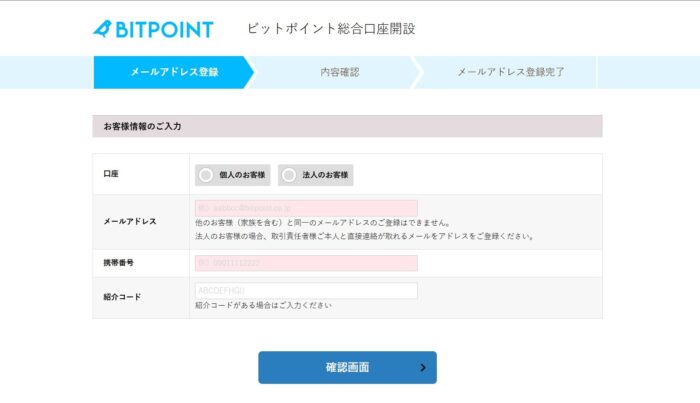Click the email duplication notice text
The width and height of the screenshot is (700, 403).
(x=323, y=223)
